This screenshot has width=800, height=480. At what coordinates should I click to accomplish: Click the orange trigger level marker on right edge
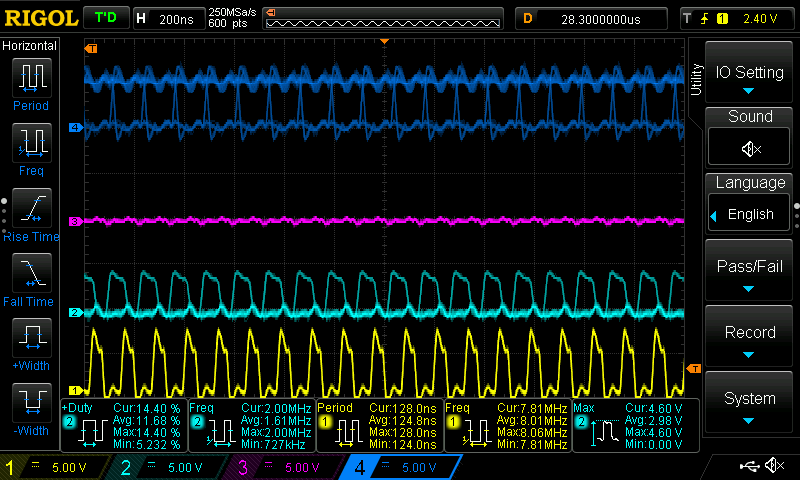(694, 368)
